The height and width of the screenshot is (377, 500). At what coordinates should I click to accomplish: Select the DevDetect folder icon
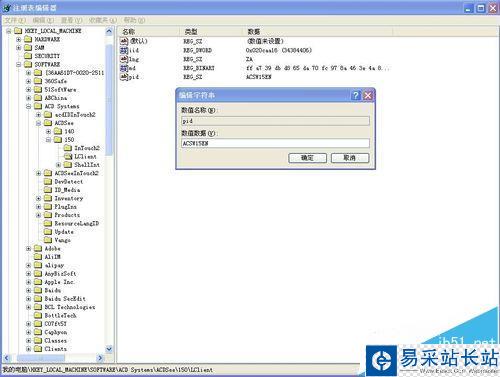click(48, 181)
